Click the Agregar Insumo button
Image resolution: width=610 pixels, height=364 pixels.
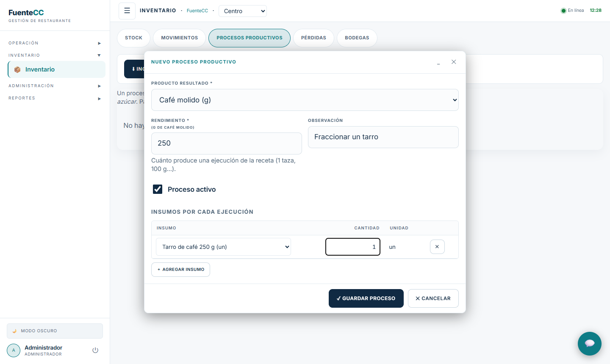coord(180,270)
